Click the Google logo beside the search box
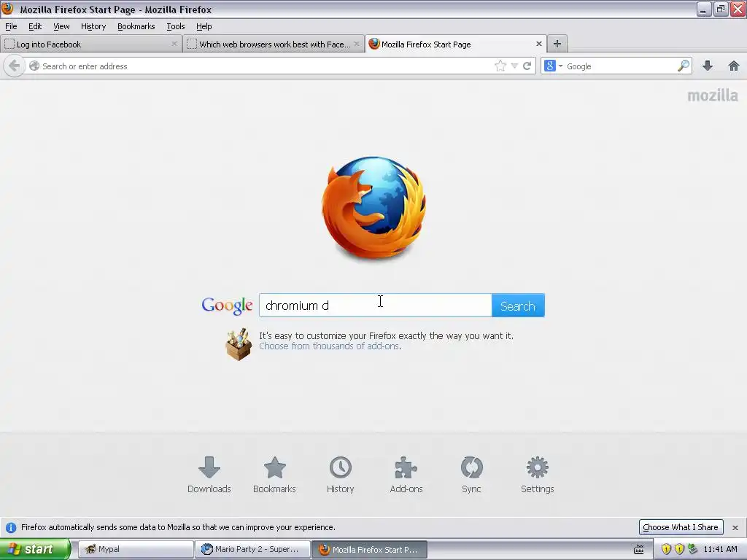Viewport: 747px width, 560px height. point(227,306)
